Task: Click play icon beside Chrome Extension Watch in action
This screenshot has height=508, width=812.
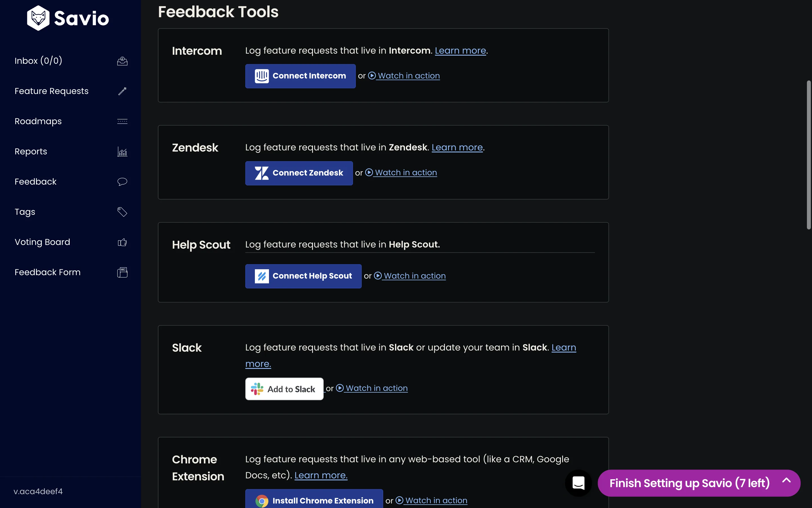Action: (x=399, y=500)
